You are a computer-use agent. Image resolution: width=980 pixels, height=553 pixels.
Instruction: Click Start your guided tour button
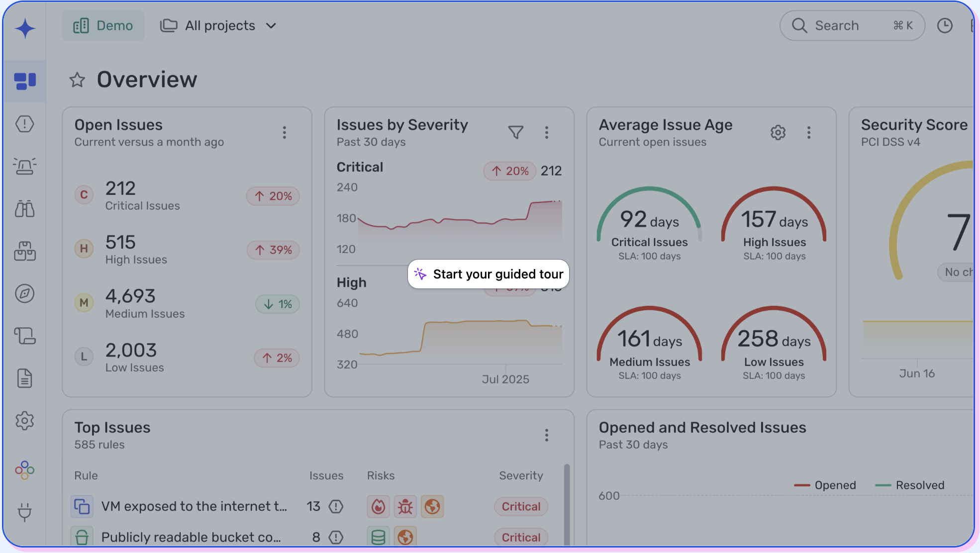click(x=489, y=274)
